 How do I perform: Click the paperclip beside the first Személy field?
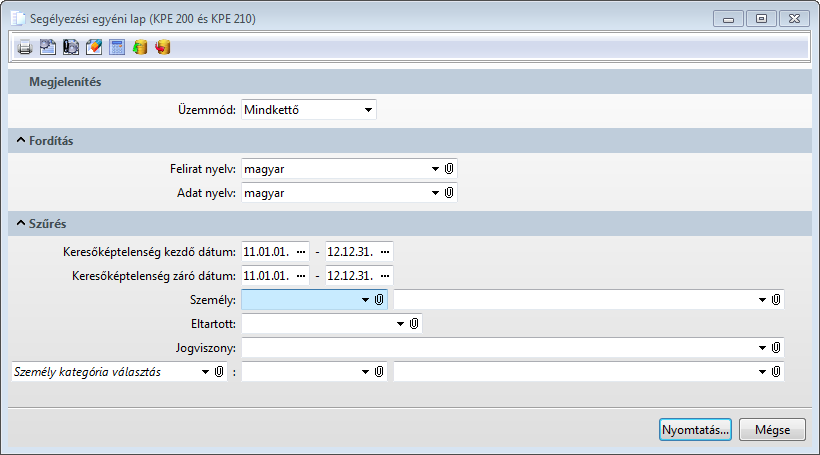tap(379, 300)
